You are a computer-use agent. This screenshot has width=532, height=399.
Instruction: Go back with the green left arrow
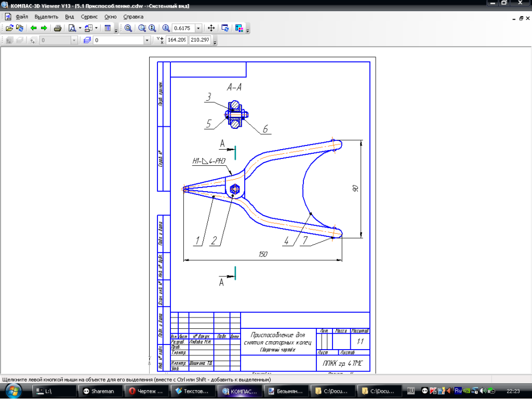(33, 28)
